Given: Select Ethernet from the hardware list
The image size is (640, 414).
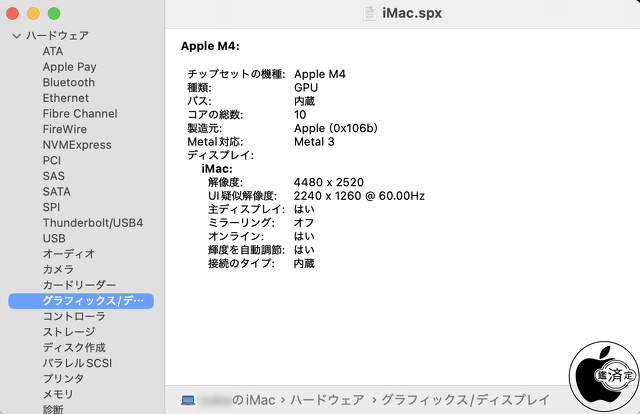Looking at the screenshot, I should (x=65, y=98).
